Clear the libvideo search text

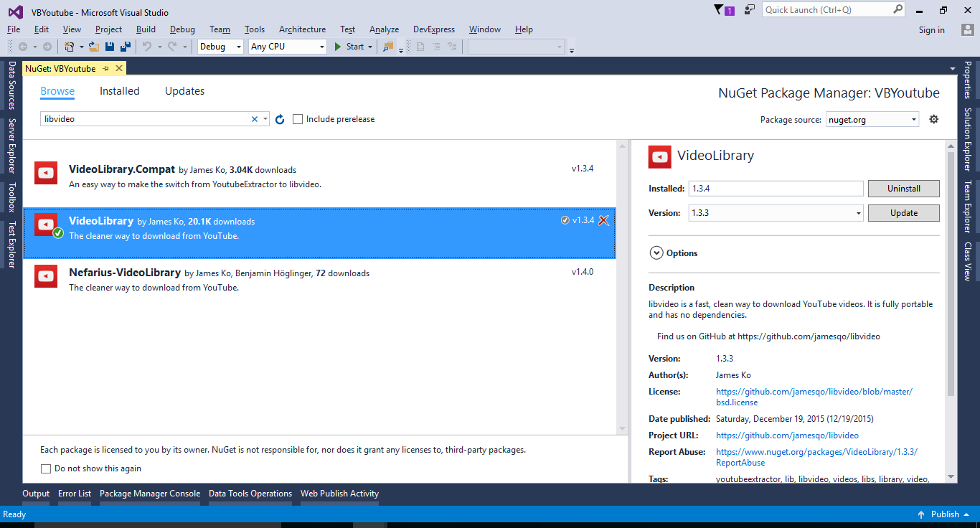click(x=254, y=119)
